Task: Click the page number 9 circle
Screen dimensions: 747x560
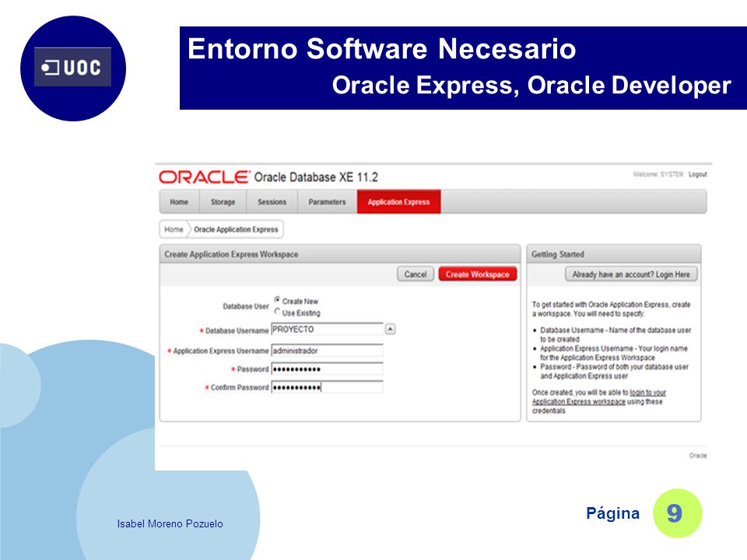Action: click(x=677, y=513)
